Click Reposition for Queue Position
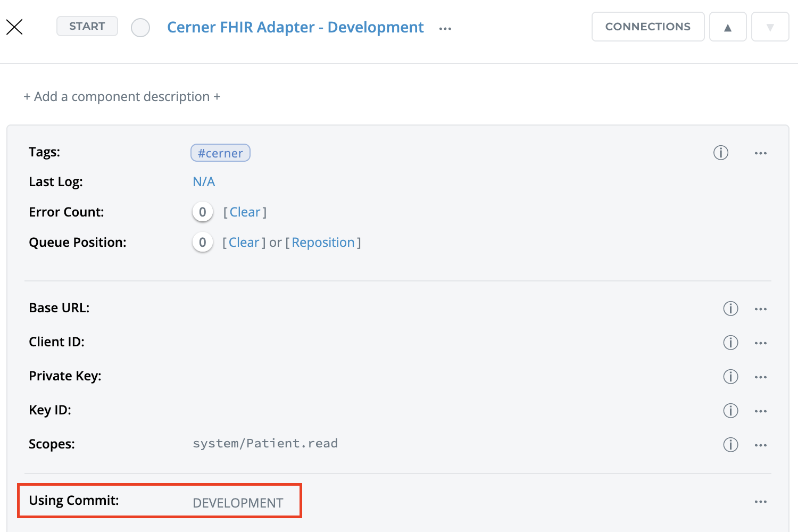The height and width of the screenshot is (532, 798). [323, 243]
